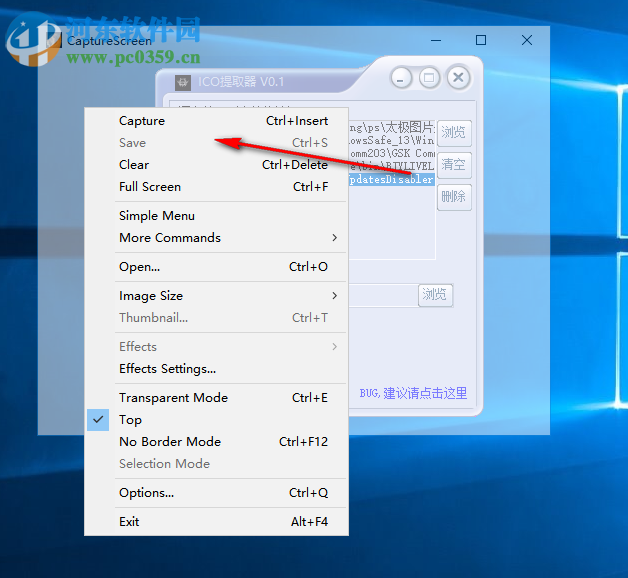628x578 pixels.
Task: Click the 删除 delete button
Action: 454,197
